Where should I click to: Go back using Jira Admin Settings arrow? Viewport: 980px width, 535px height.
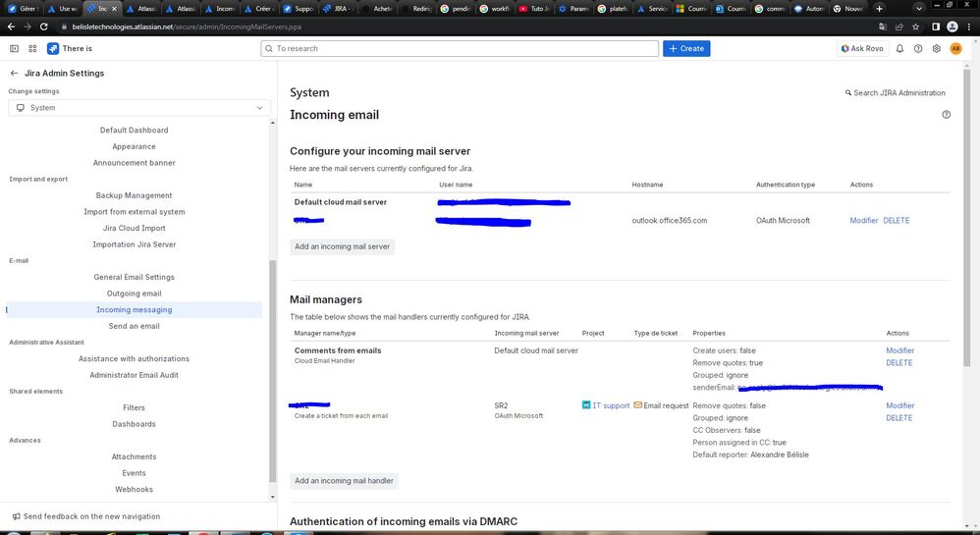[x=14, y=73]
